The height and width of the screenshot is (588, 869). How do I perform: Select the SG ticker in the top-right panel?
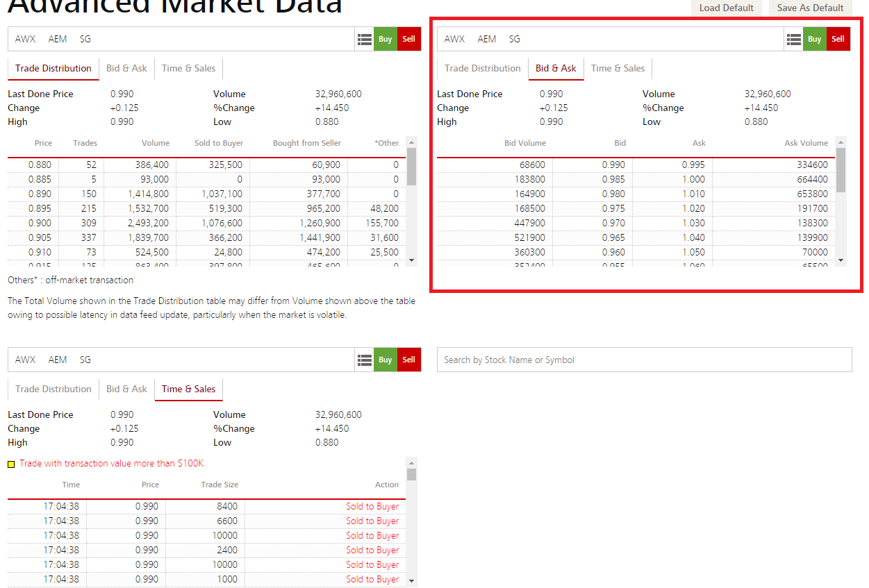(x=515, y=39)
